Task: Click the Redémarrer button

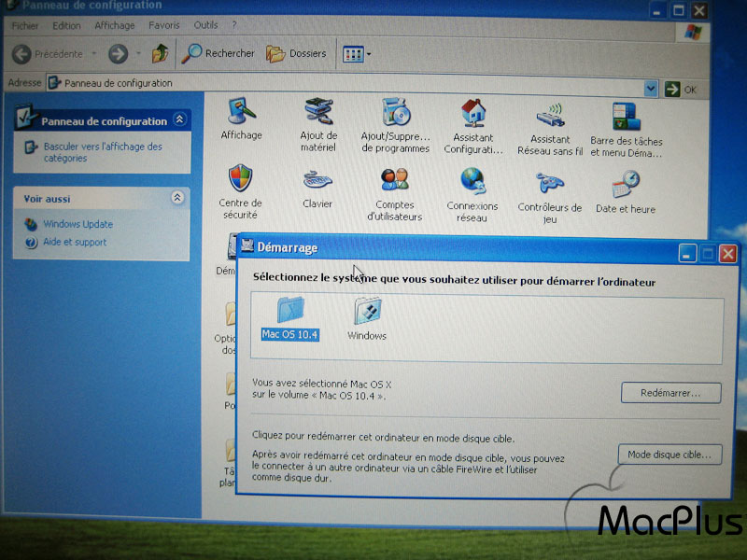Action: point(670,393)
